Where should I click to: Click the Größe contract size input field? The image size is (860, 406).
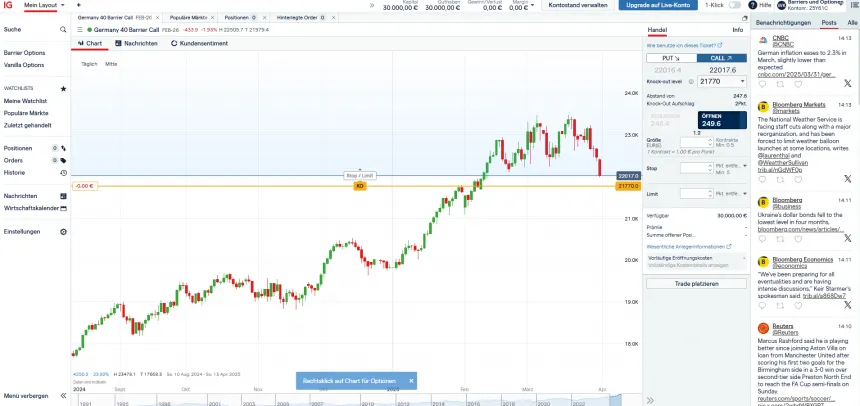(x=693, y=141)
